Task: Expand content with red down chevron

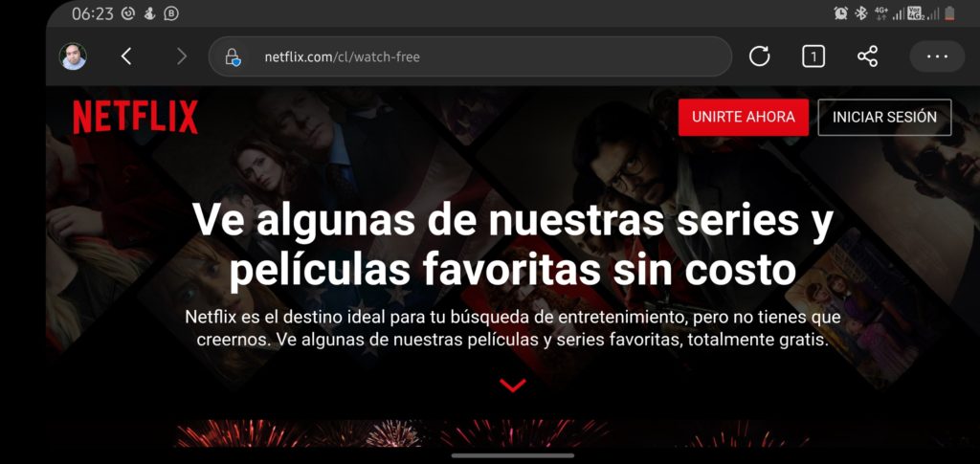Action: tap(513, 386)
